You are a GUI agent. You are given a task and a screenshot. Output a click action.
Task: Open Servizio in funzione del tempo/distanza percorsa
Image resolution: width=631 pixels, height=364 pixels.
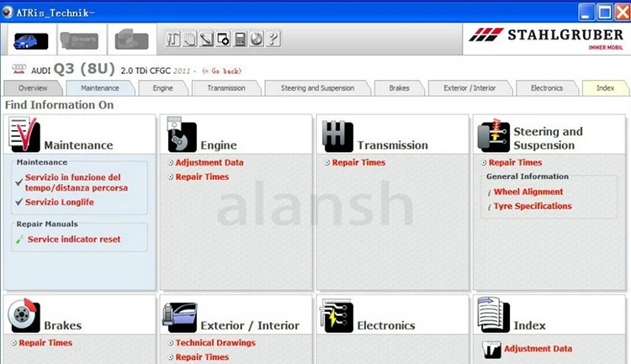[77, 182]
